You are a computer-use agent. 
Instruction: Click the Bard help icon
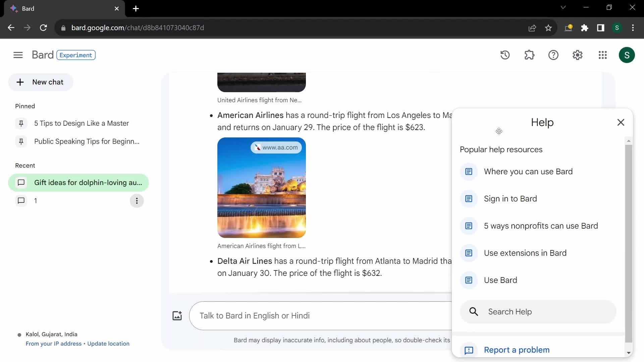click(x=553, y=55)
